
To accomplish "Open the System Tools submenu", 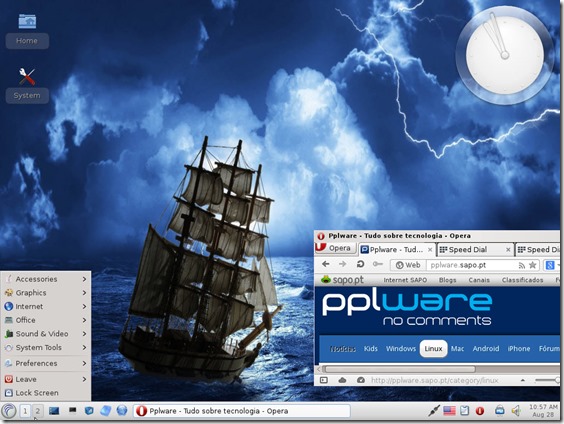I will pos(45,347).
